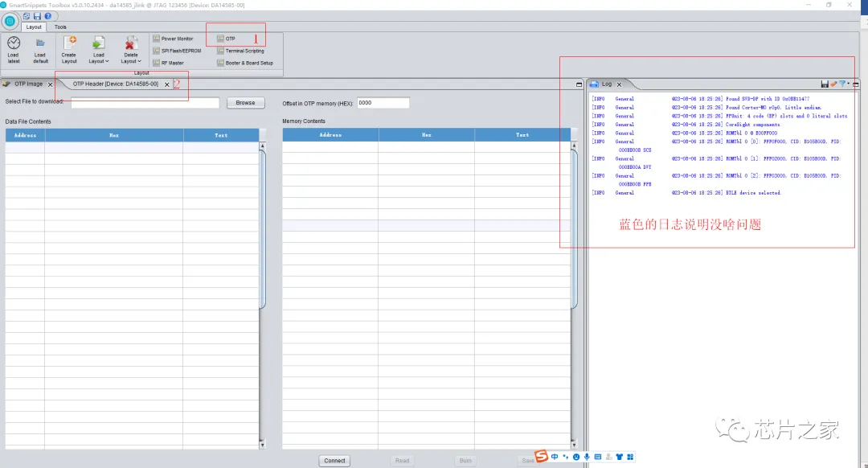The image size is (868, 468).
Task: Click the Browse button
Action: 246,103
